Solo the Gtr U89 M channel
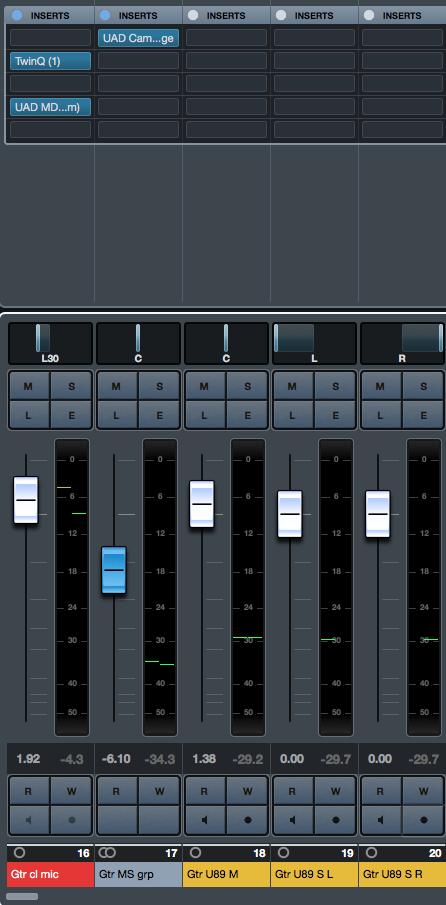Screen dimensions: 446x905 point(248,386)
